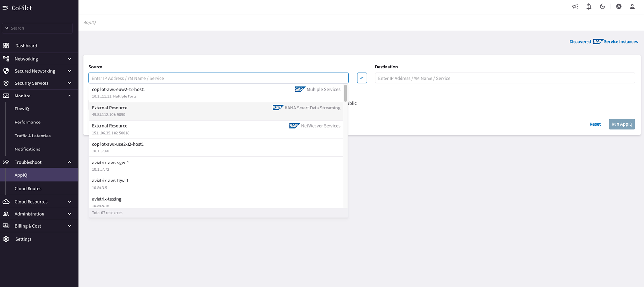Image resolution: width=644 pixels, height=287 pixels.
Task: Open the Discovered SAP Service Instances link
Action: pos(603,41)
